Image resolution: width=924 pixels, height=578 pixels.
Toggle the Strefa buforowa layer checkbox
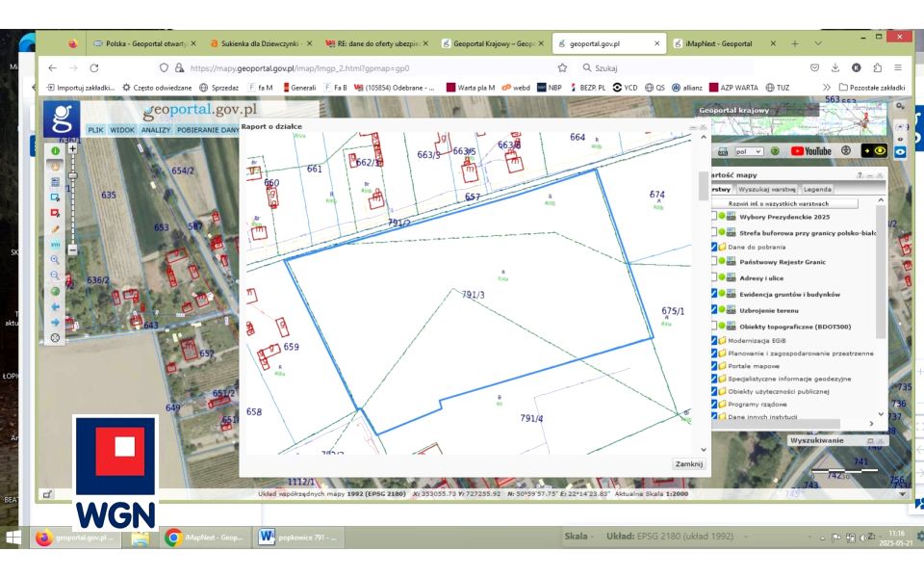713,232
